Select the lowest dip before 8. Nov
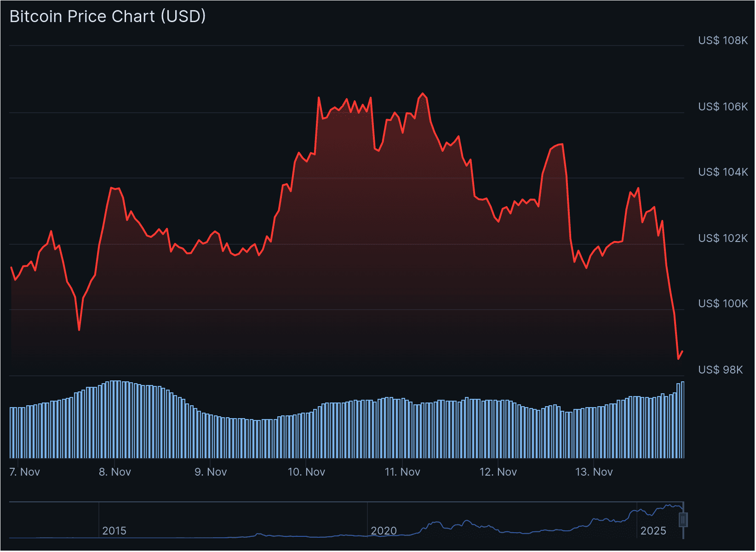Image resolution: width=756 pixels, height=552 pixels. (x=79, y=330)
